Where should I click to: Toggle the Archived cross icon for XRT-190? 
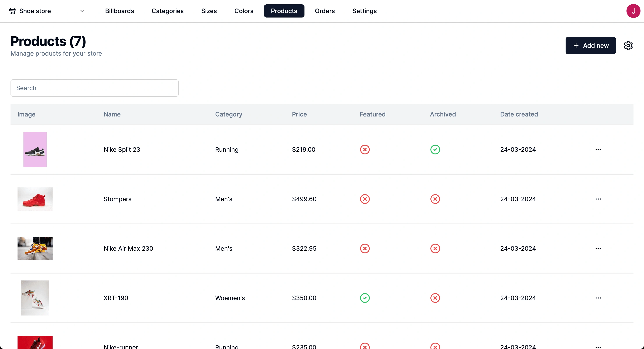click(435, 298)
